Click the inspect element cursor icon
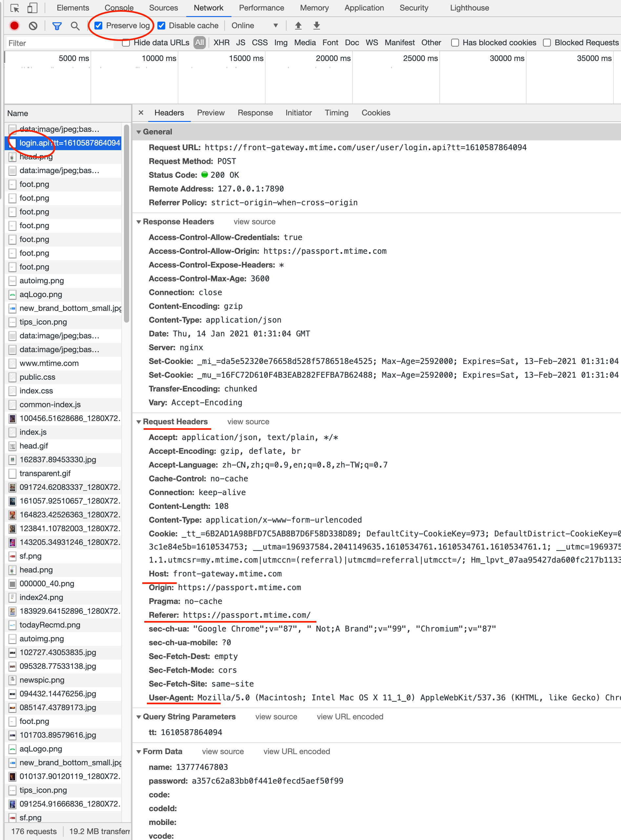This screenshot has width=621, height=840. (15, 8)
